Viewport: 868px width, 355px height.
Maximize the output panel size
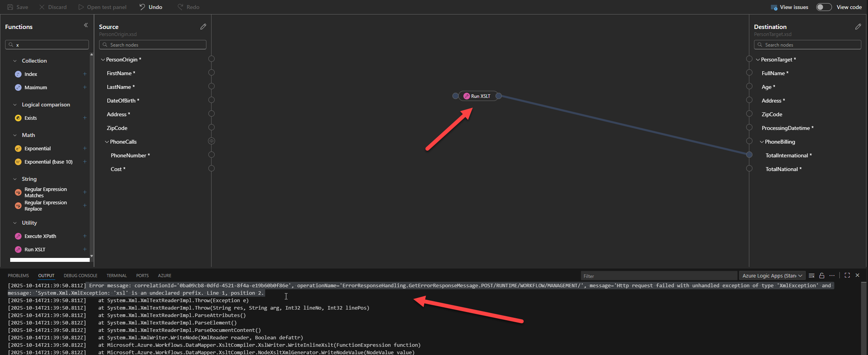pyautogui.click(x=847, y=276)
